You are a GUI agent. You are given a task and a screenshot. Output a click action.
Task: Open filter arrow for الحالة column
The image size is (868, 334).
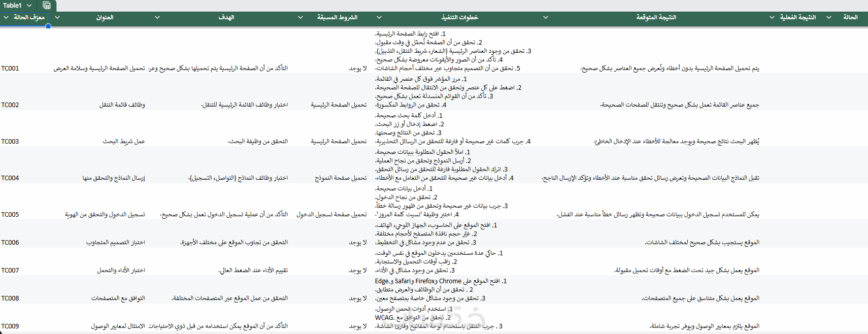829,17
